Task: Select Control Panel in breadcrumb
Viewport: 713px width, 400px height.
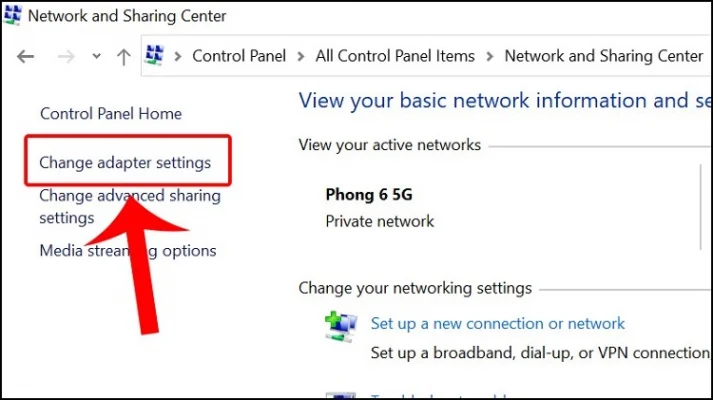Action: [239, 56]
